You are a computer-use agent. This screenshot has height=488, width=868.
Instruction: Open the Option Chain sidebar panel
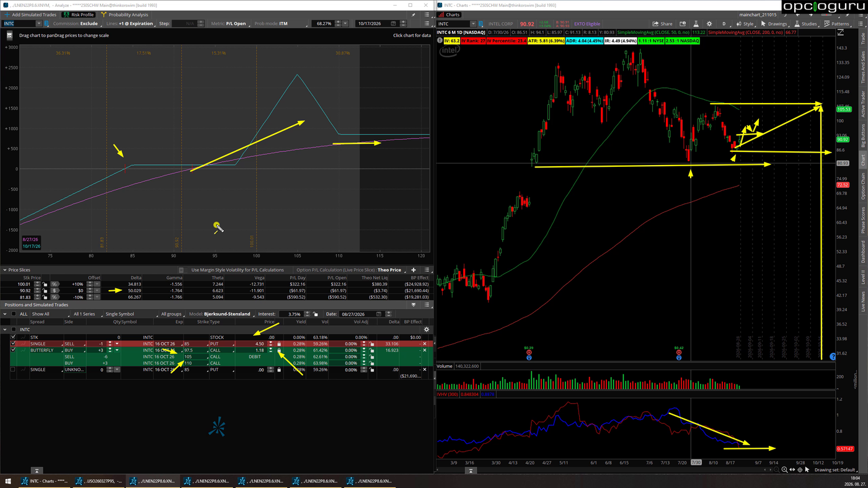(x=862, y=187)
